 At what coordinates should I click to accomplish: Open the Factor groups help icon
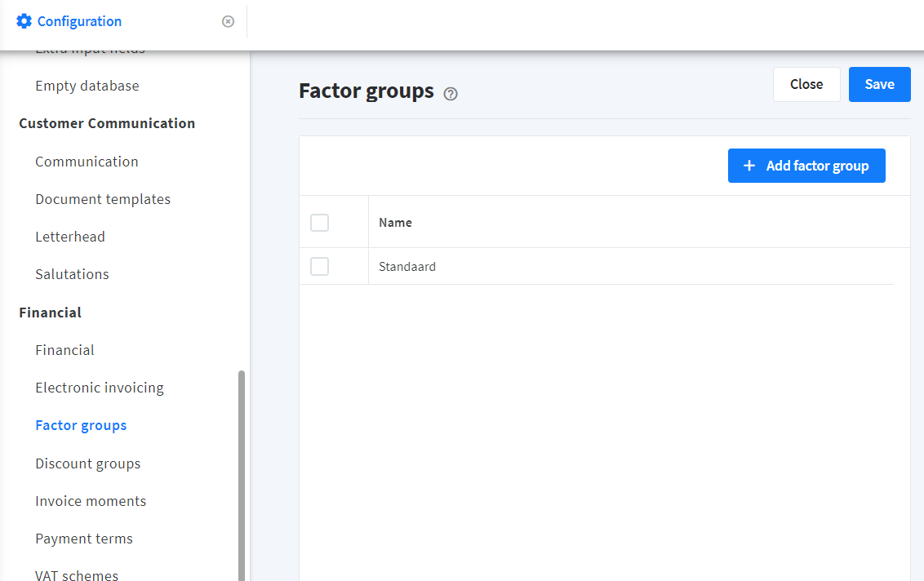pos(451,94)
